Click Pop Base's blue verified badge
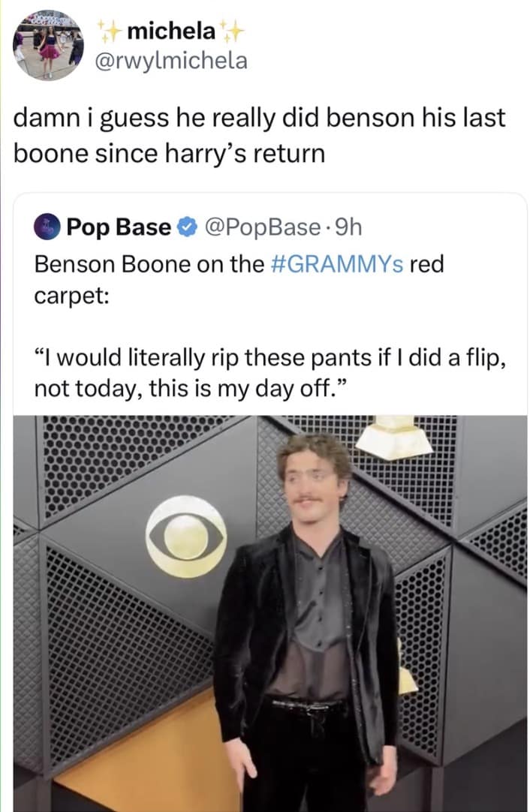 point(185,227)
